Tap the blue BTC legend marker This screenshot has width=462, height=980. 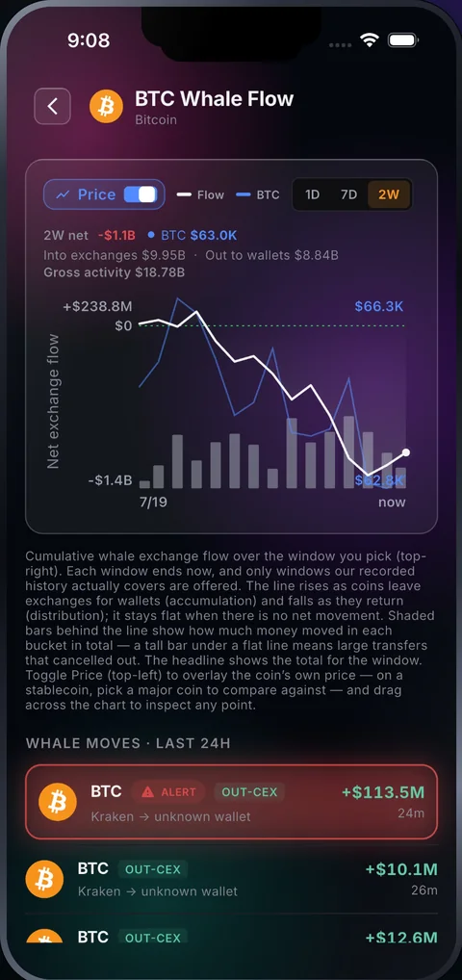click(x=244, y=195)
